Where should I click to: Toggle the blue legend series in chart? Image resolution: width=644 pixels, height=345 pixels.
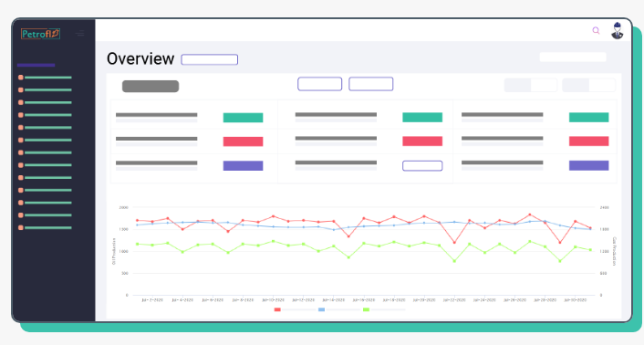322,309
